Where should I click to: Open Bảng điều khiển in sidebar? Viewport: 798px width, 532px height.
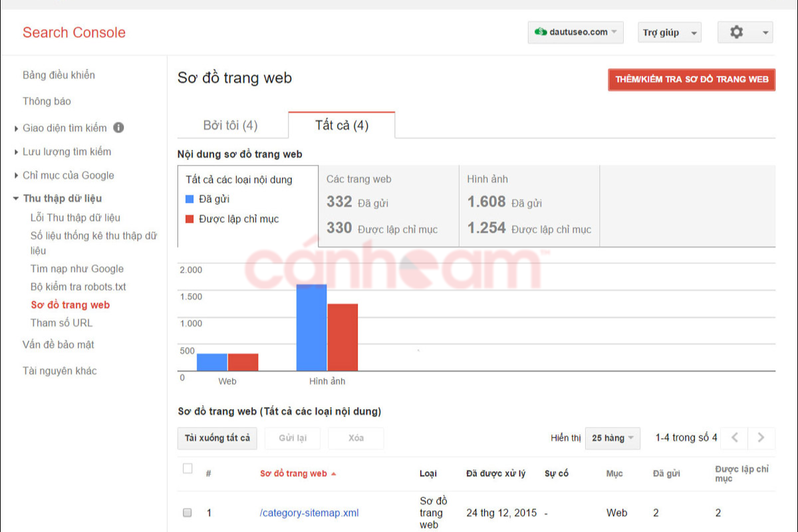[59, 75]
